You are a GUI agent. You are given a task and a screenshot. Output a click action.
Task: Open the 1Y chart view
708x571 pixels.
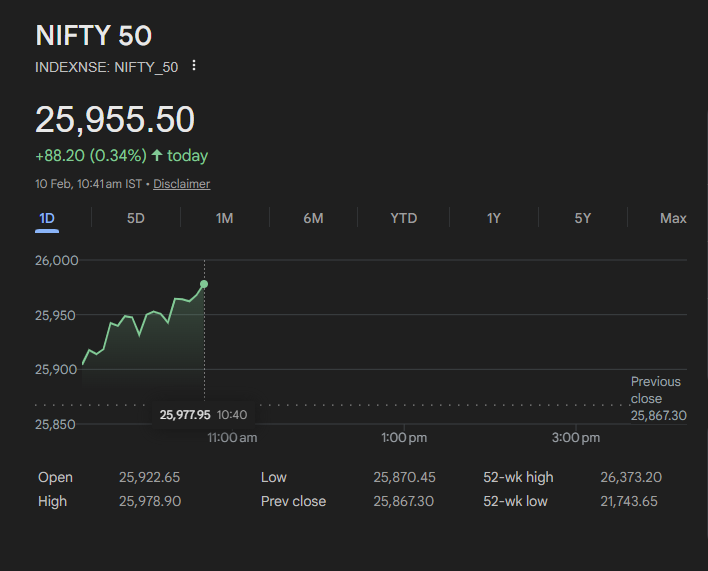(x=493, y=218)
